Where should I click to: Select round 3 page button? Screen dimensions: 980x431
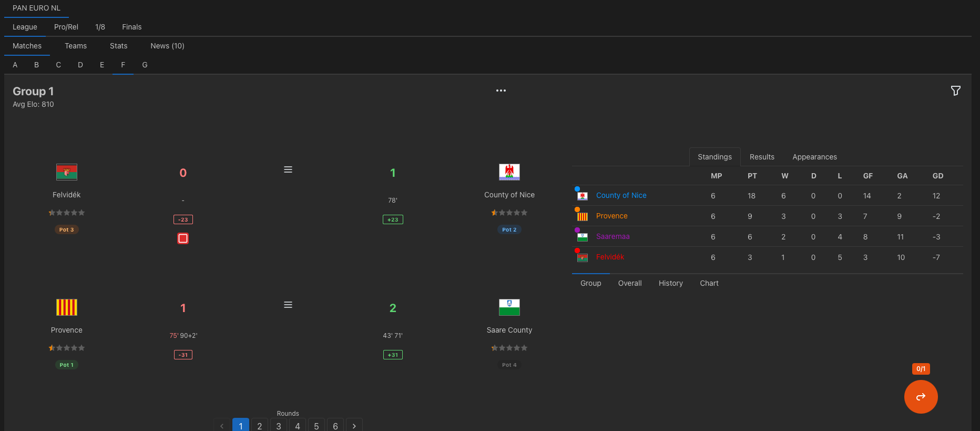[279, 426]
